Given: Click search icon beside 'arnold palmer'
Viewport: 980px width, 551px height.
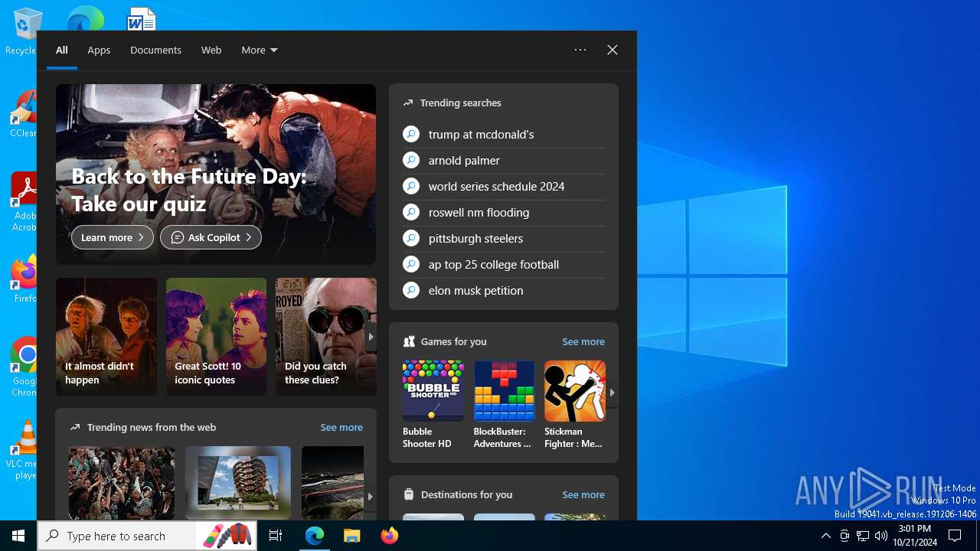Looking at the screenshot, I should click(x=411, y=160).
